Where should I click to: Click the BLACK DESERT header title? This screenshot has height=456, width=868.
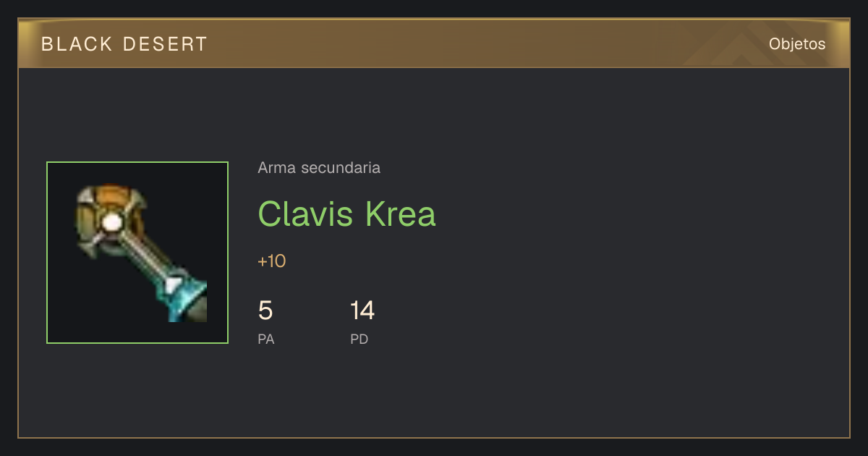tap(124, 44)
